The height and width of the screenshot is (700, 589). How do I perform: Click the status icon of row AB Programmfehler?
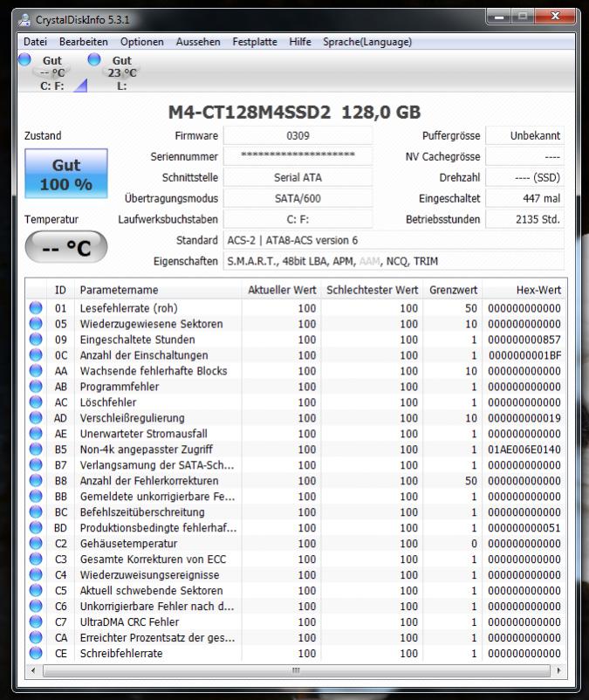[x=36, y=386]
